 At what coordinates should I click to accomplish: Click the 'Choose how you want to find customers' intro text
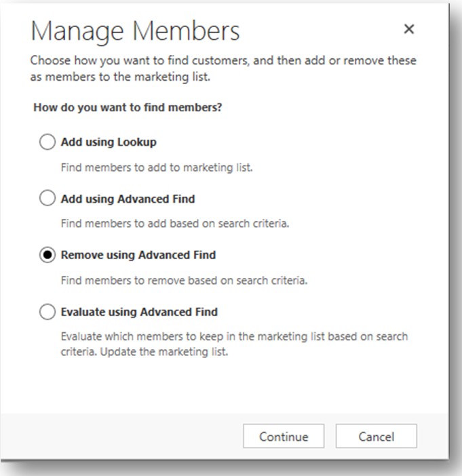223,60
